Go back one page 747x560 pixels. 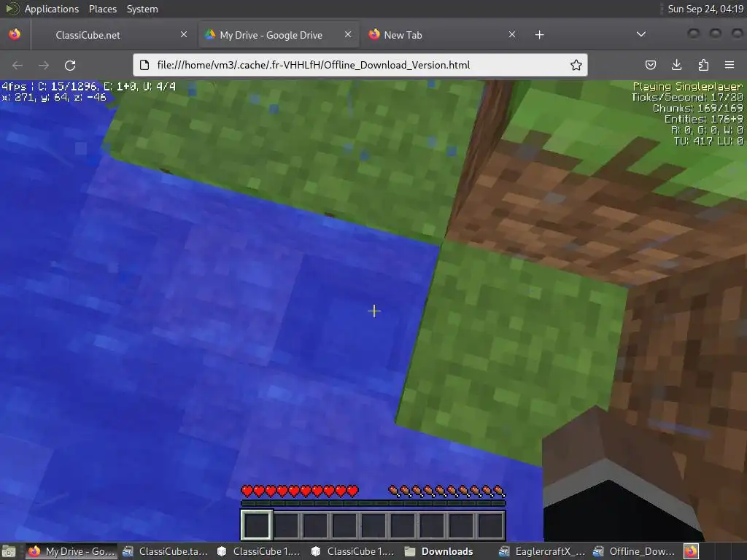tap(18, 65)
